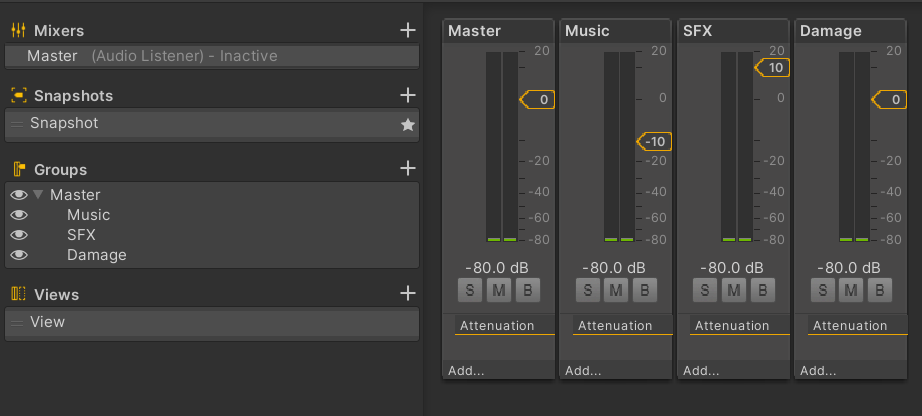
Task: Click the SFX volume fader handle at 10
Action: tap(775, 68)
